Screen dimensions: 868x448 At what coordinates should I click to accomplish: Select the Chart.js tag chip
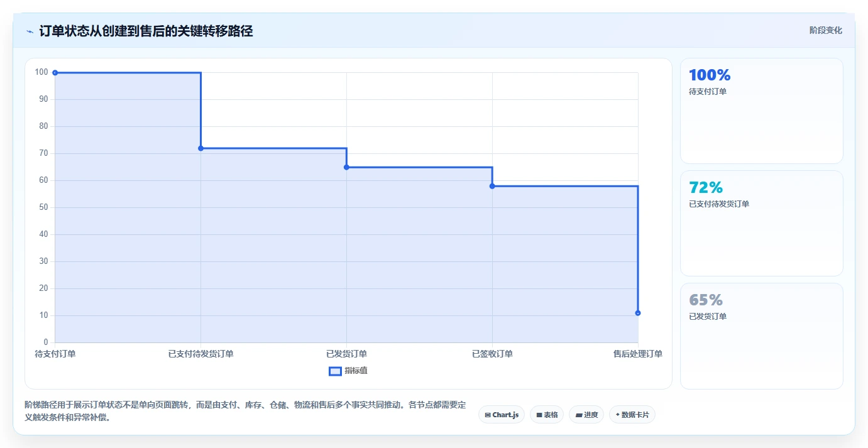pyautogui.click(x=501, y=415)
